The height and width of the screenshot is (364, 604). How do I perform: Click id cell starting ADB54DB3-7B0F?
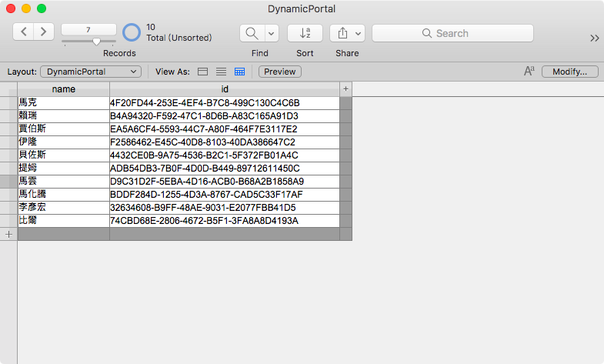point(225,169)
